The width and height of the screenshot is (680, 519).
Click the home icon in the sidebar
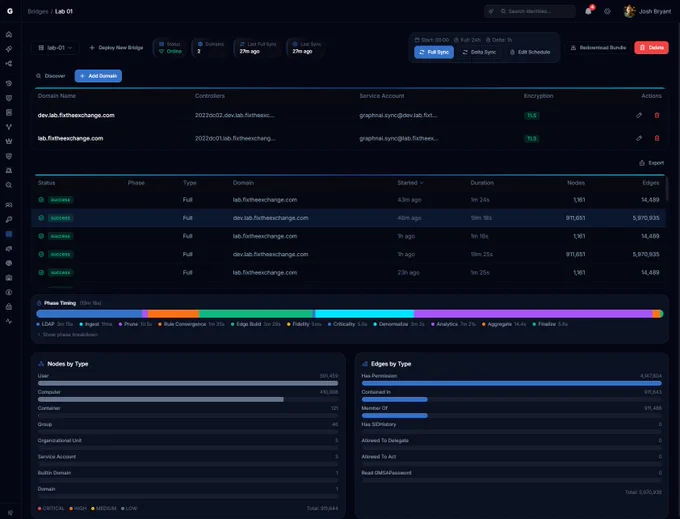point(9,34)
